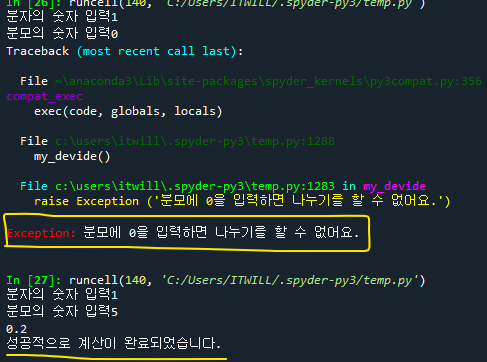
Task: Click 'Traceback (most recent call last):' line
Action: pos(125,51)
